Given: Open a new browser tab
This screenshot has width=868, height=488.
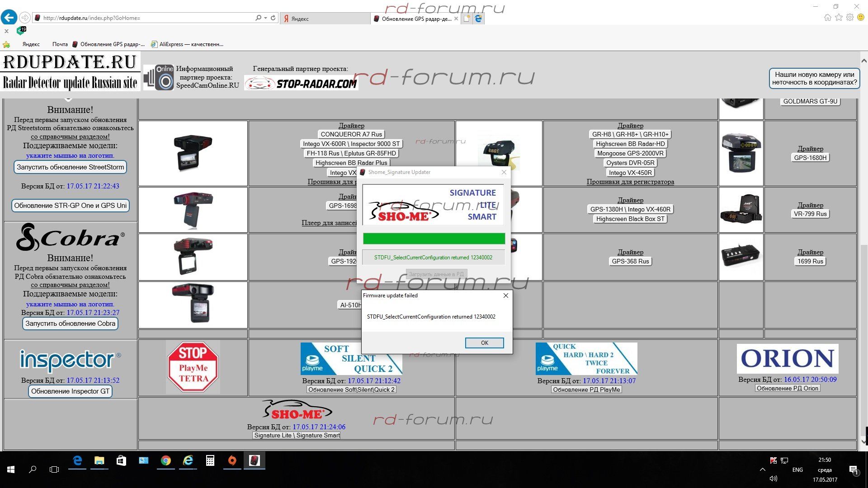Looking at the screenshot, I should click(x=467, y=19).
